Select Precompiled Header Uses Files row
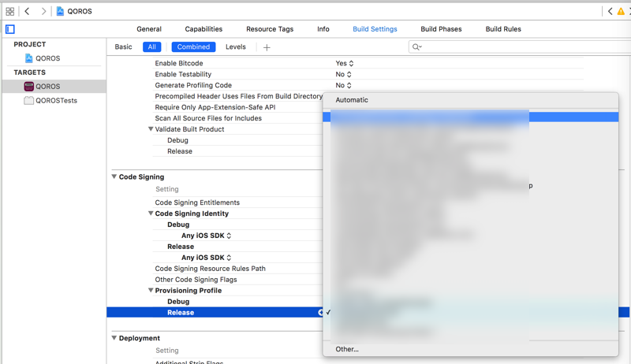Viewport: 631px width, 364px height. coord(237,96)
